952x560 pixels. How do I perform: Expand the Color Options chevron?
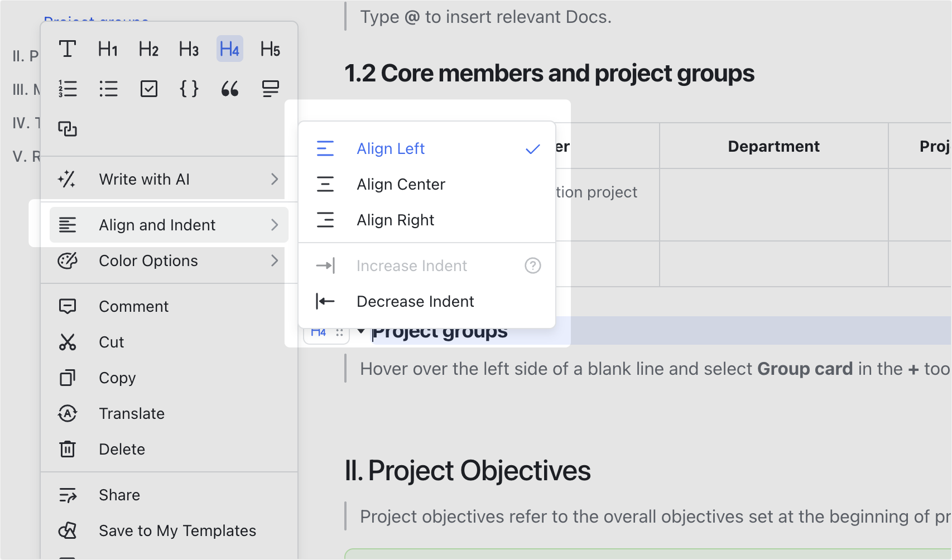(274, 260)
